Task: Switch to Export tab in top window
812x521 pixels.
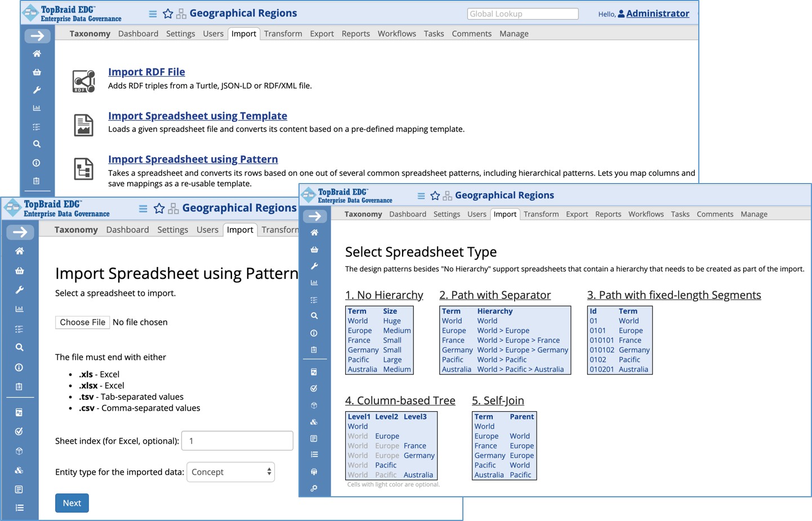Action: 322,33
